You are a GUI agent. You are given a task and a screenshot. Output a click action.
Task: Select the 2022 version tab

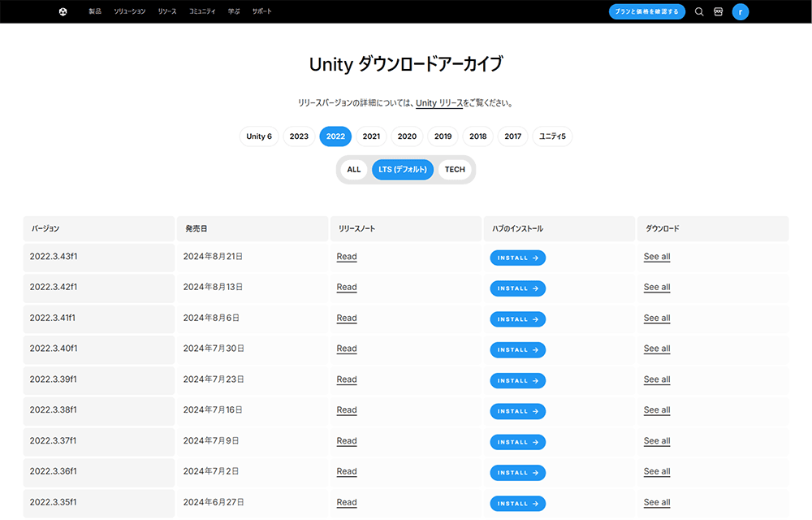[x=335, y=136]
